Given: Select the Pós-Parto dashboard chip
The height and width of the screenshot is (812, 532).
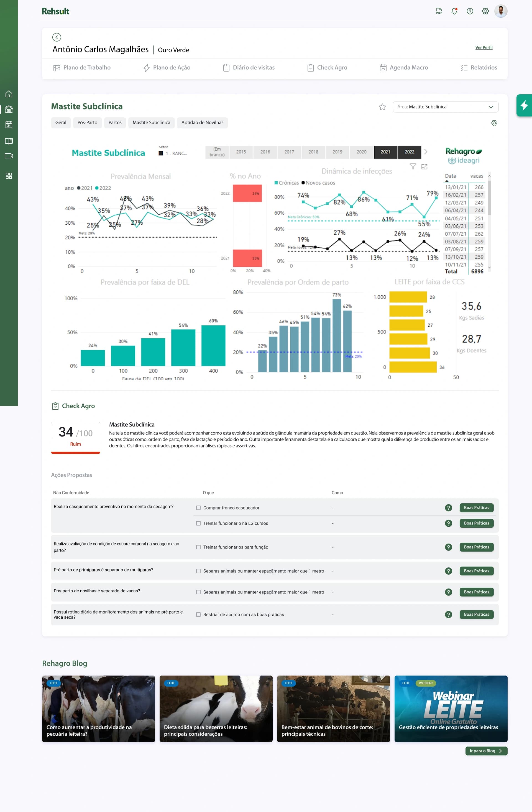Looking at the screenshot, I should point(87,123).
